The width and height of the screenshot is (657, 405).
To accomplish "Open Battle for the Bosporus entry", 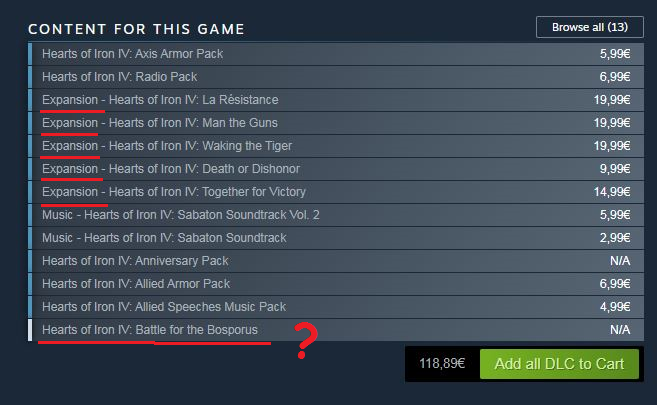I will click(x=336, y=330).
